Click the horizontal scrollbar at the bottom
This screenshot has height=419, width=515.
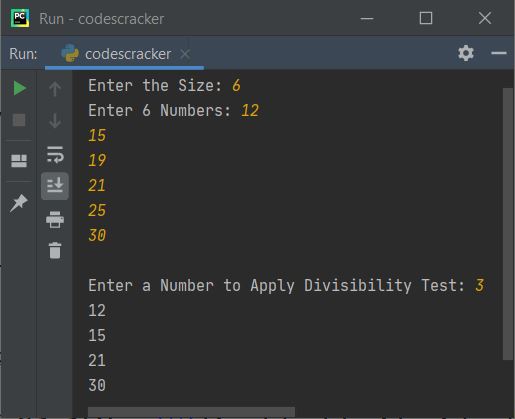coord(191,412)
